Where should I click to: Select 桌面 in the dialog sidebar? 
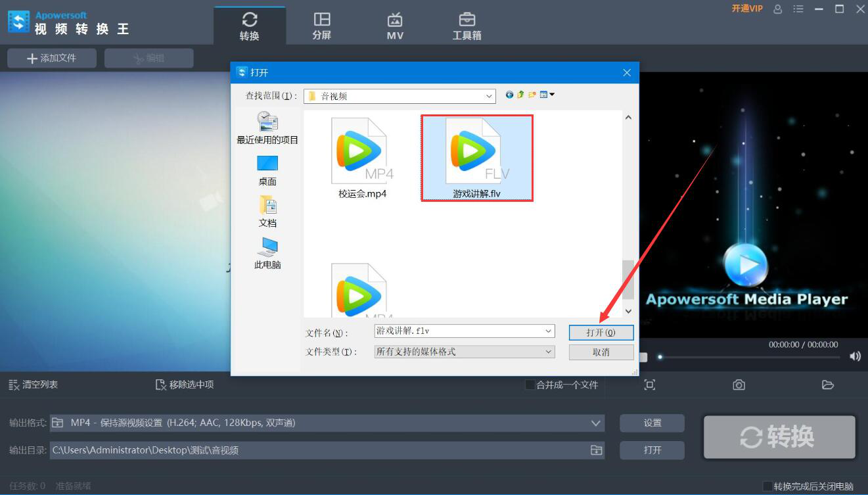click(x=267, y=171)
